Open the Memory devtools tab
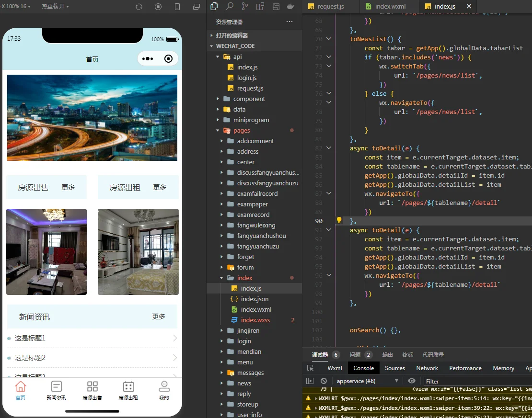532x418 pixels. pyautogui.click(x=504, y=368)
